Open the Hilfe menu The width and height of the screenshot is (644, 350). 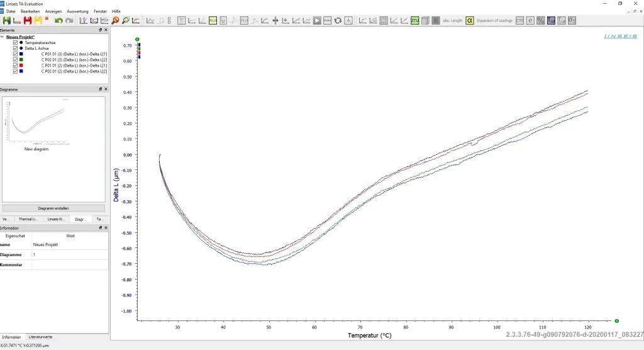116,11
